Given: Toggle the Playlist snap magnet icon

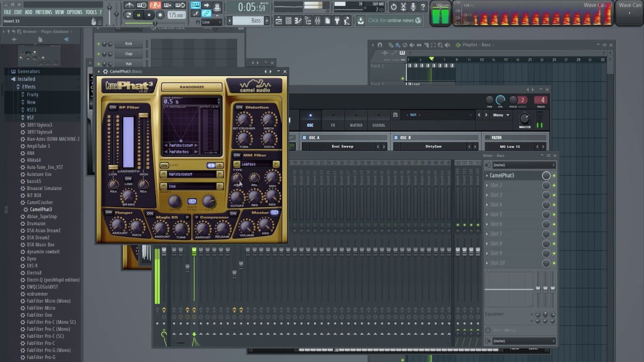Looking at the screenshot, I should tap(380, 45).
